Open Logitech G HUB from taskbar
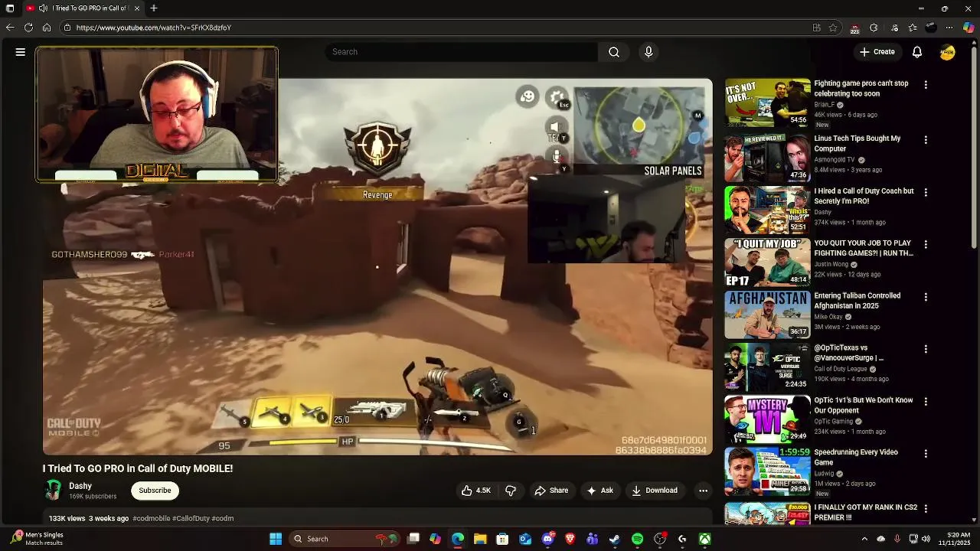This screenshot has width=980, height=551. pyautogui.click(x=682, y=539)
